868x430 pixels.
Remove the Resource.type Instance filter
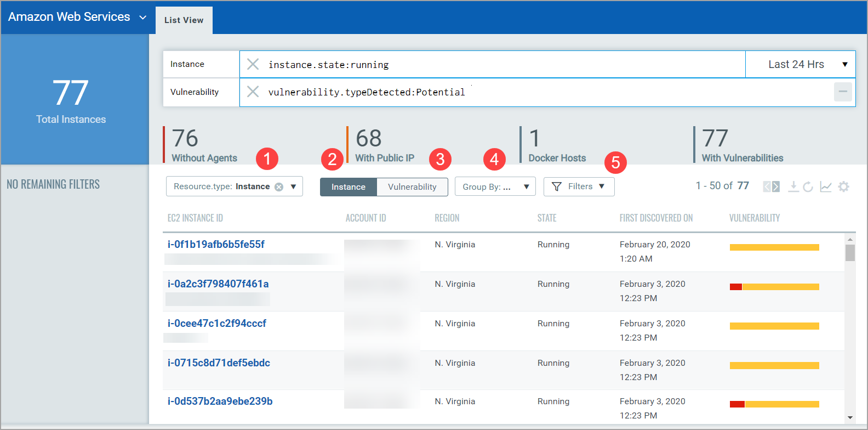click(x=279, y=186)
